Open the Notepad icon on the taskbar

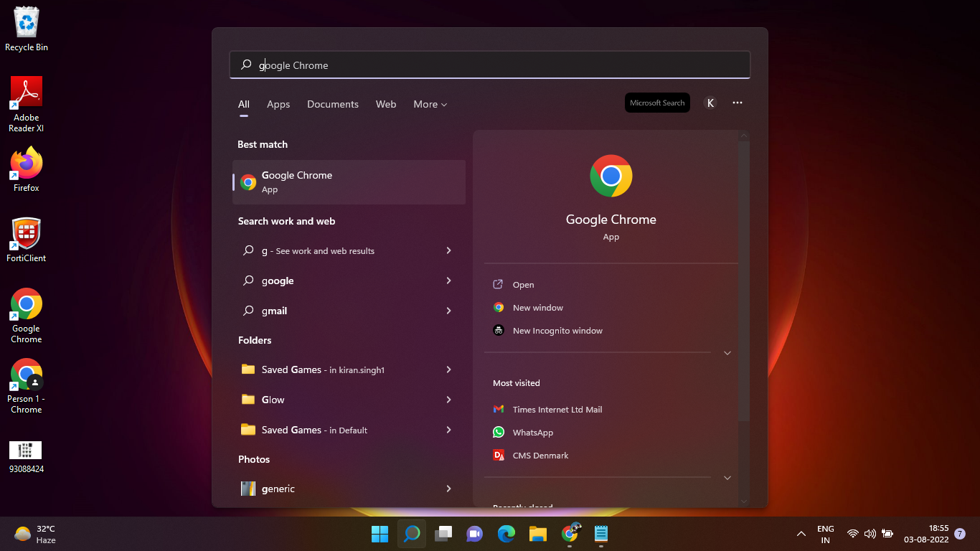(x=601, y=534)
